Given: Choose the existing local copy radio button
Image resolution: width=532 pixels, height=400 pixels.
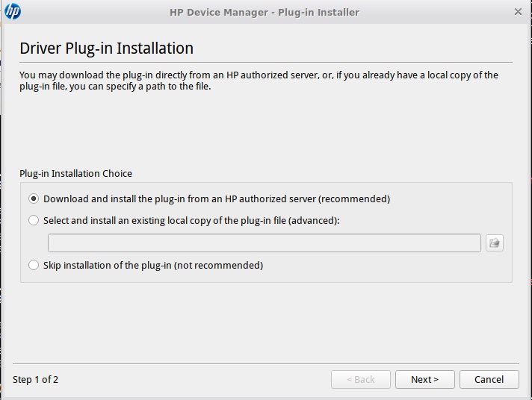Looking at the screenshot, I should click(34, 221).
